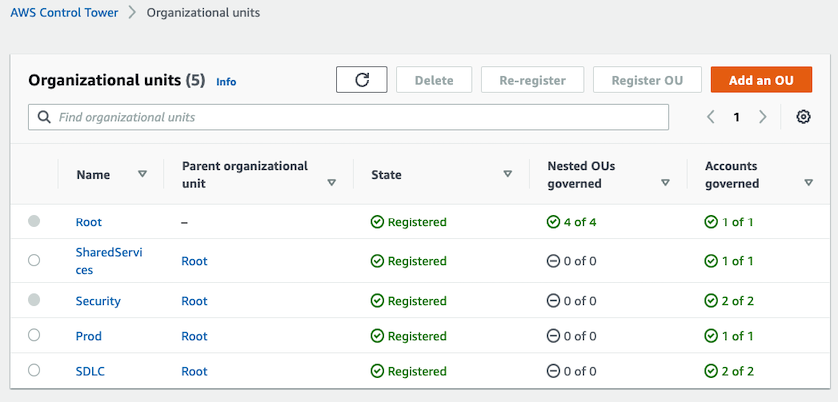Open the Security organizational unit link

[x=98, y=301]
